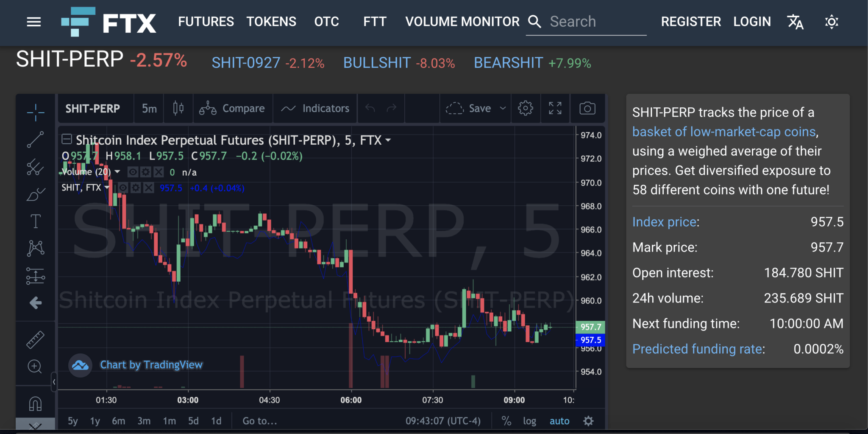Click the back arrow tool
Viewport: 868px width, 434px height.
pyautogui.click(x=36, y=303)
